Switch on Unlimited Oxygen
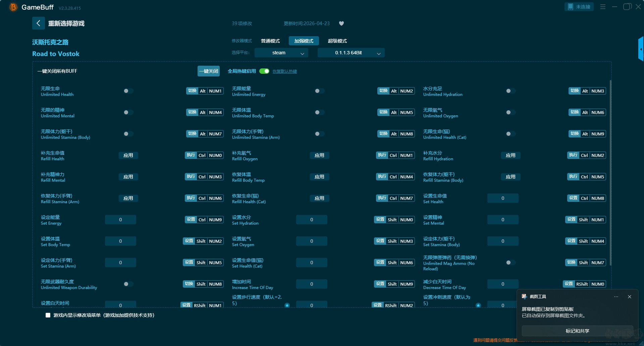644x346 pixels. click(x=511, y=112)
